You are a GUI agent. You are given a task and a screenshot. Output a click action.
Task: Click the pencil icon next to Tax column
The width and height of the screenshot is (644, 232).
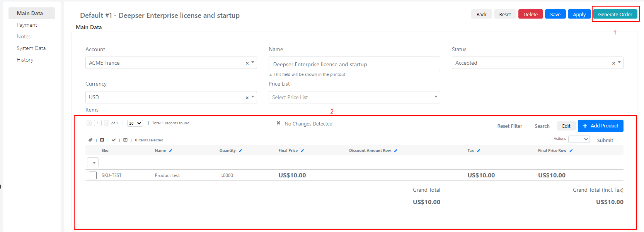click(479, 151)
